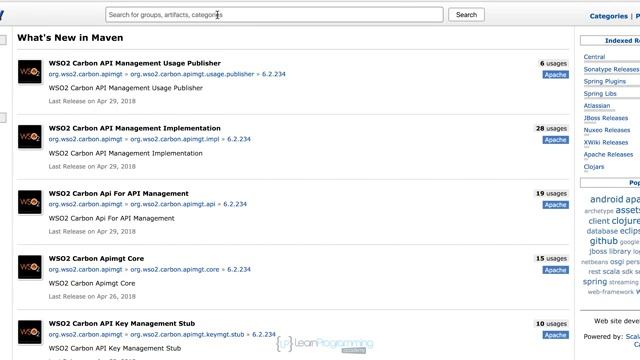
Task: Click Apache license badge under 6 usages
Action: pyautogui.click(x=556, y=75)
